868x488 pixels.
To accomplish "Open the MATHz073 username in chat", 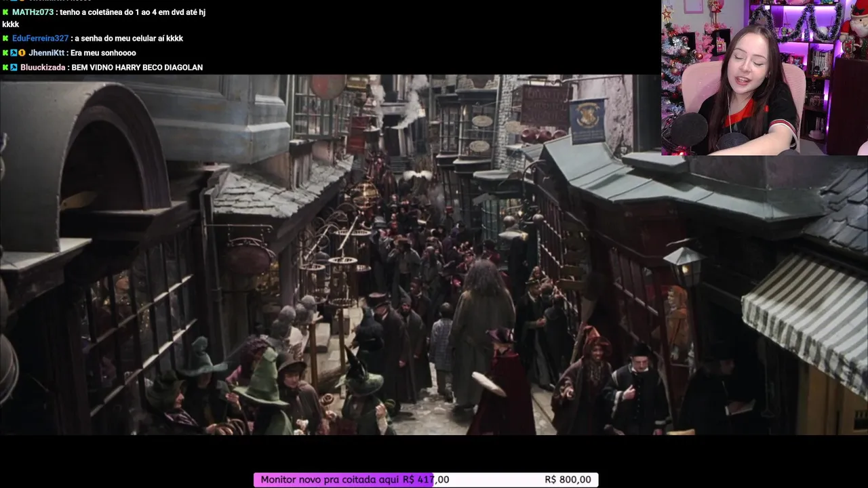I will click(x=33, y=12).
